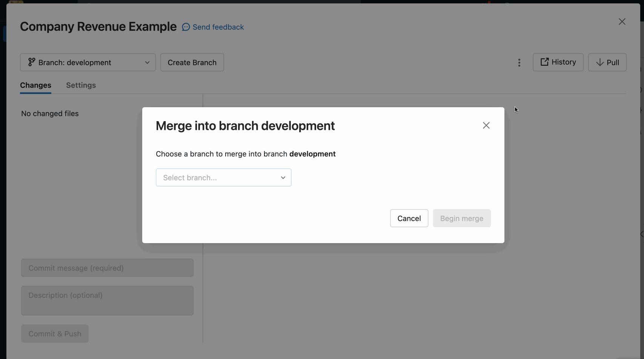
Task: Close the merge dialog with its X icon
Action: (x=486, y=125)
